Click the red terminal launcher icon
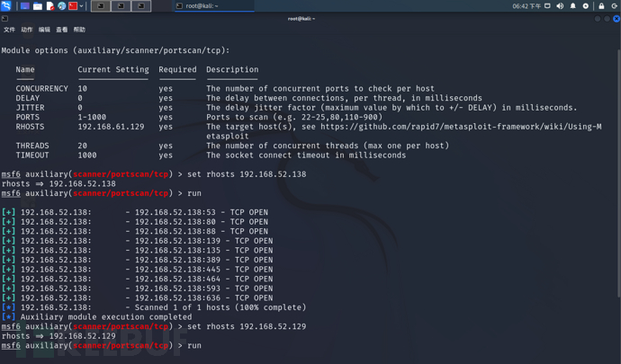621x364 pixels. coord(73,6)
